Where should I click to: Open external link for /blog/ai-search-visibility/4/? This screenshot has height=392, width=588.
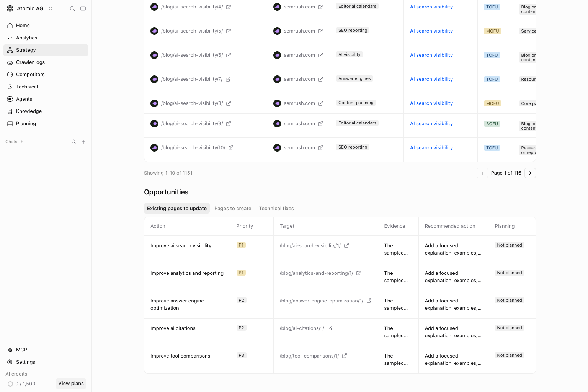[x=229, y=7]
